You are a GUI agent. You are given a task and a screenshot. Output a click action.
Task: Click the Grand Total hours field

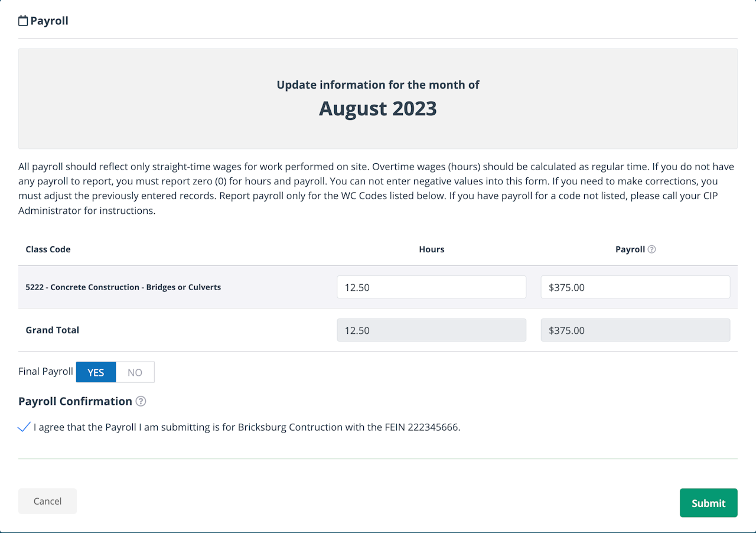click(x=431, y=330)
